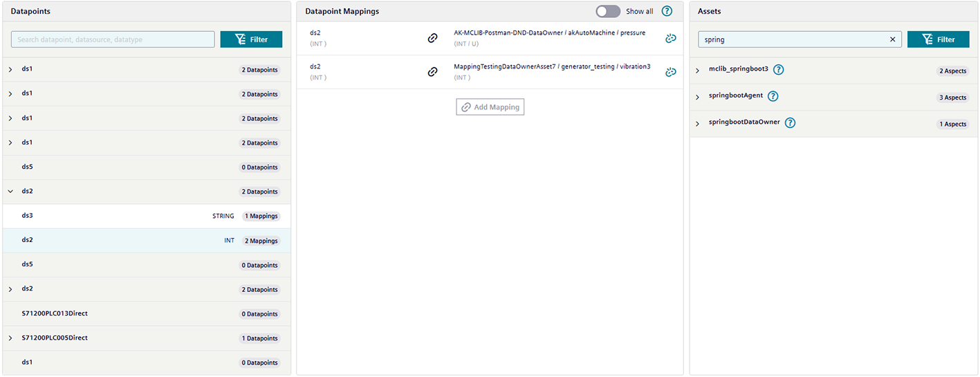
Task: Click Filter button in Datapoints panel
Action: point(251,39)
